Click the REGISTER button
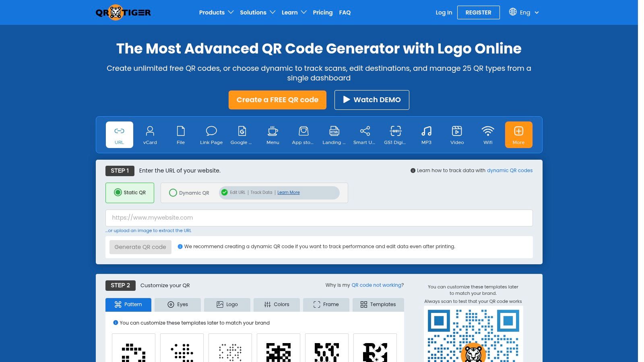Image resolution: width=644 pixels, height=362 pixels. coord(478,12)
